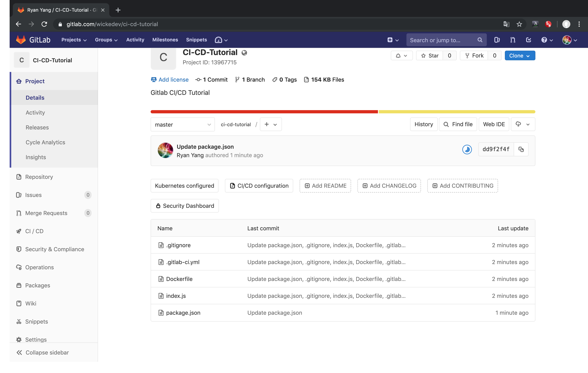Screen dimensions: 588x373
Task: Open your Todos from the navbar
Action: tap(528, 40)
